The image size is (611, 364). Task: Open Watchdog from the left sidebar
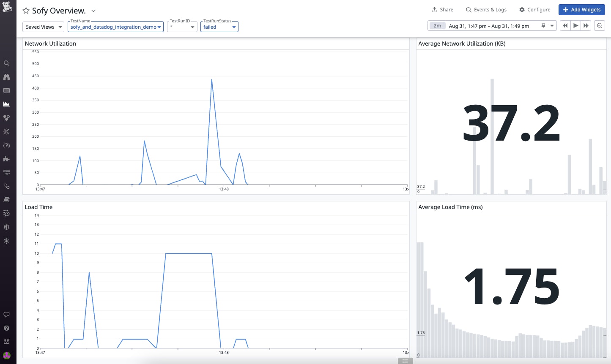pos(6,76)
